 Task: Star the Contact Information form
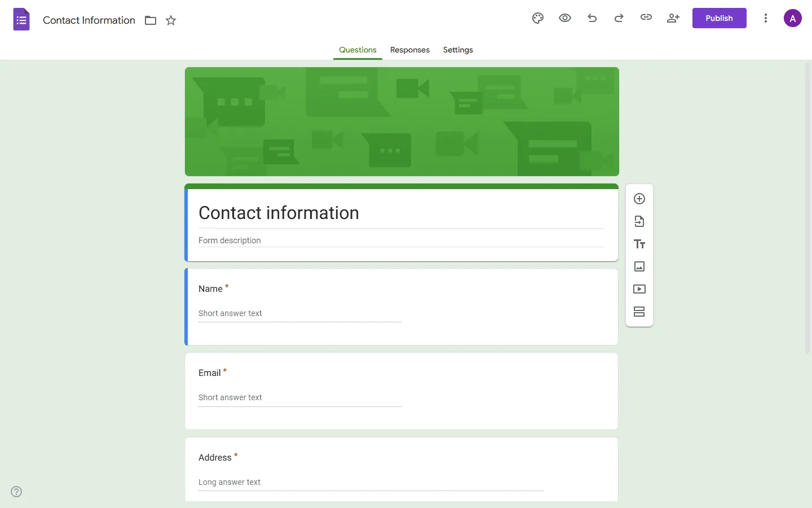171,20
